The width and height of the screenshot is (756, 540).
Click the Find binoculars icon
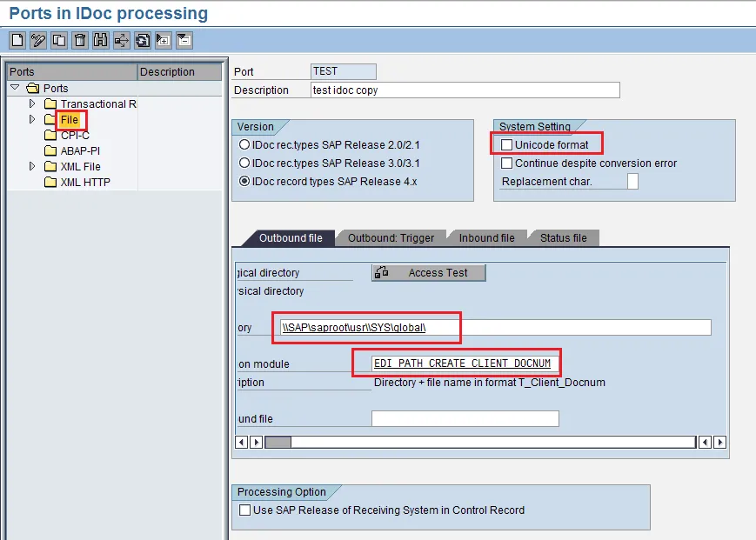tap(101, 40)
